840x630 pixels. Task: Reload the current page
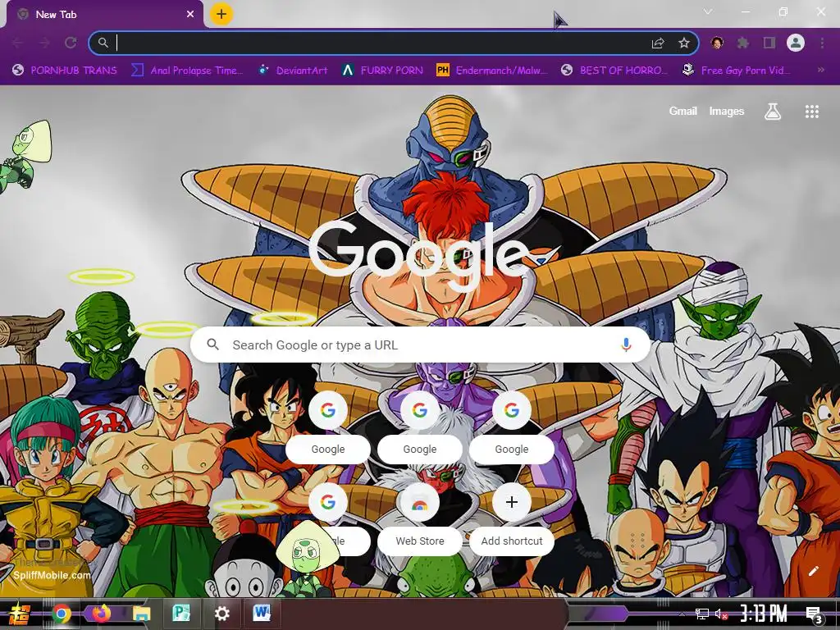click(x=71, y=43)
